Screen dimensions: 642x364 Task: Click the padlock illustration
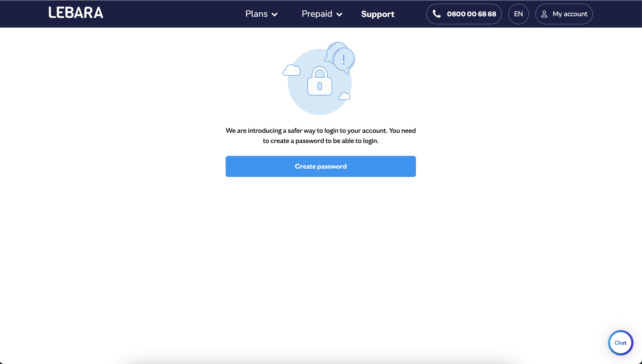(320, 81)
